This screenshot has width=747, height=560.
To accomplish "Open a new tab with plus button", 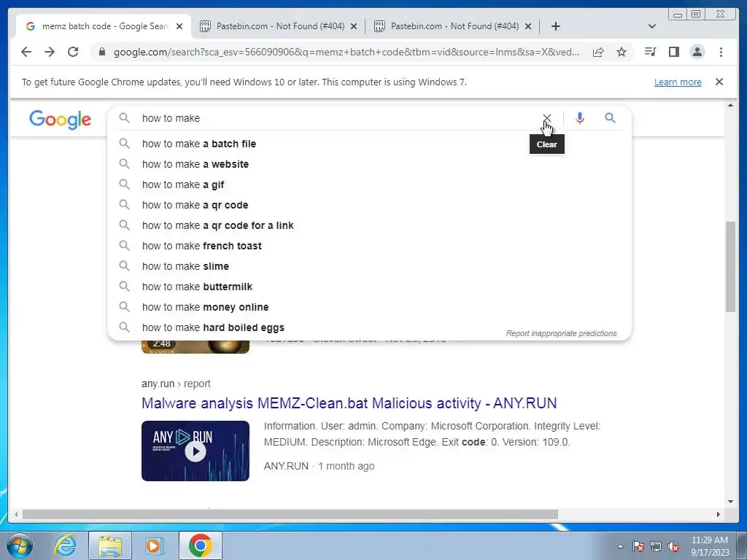I will coord(555,26).
